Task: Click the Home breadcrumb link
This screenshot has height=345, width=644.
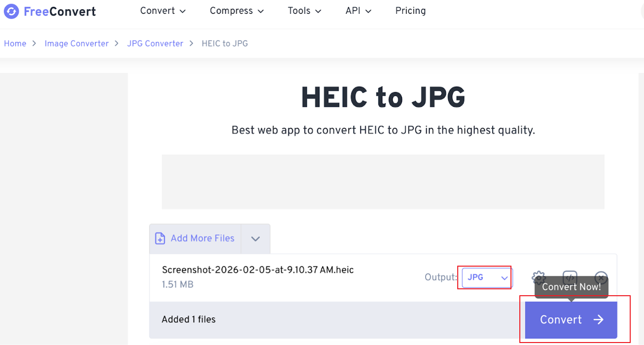Action: (15, 43)
